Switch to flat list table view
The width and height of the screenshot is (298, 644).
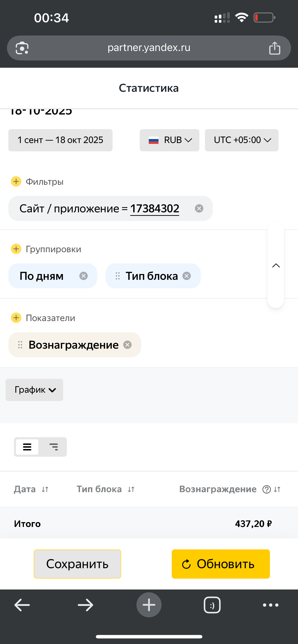(x=27, y=447)
